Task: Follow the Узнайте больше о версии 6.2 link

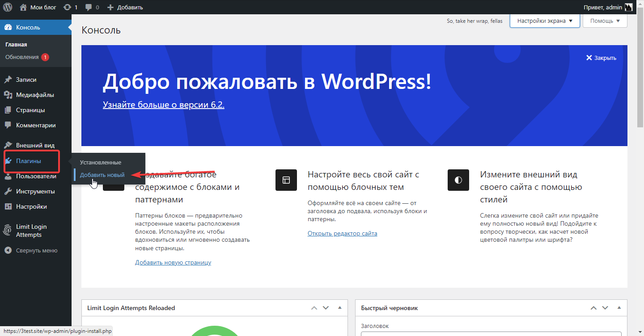Action: (x=164, y=105)
